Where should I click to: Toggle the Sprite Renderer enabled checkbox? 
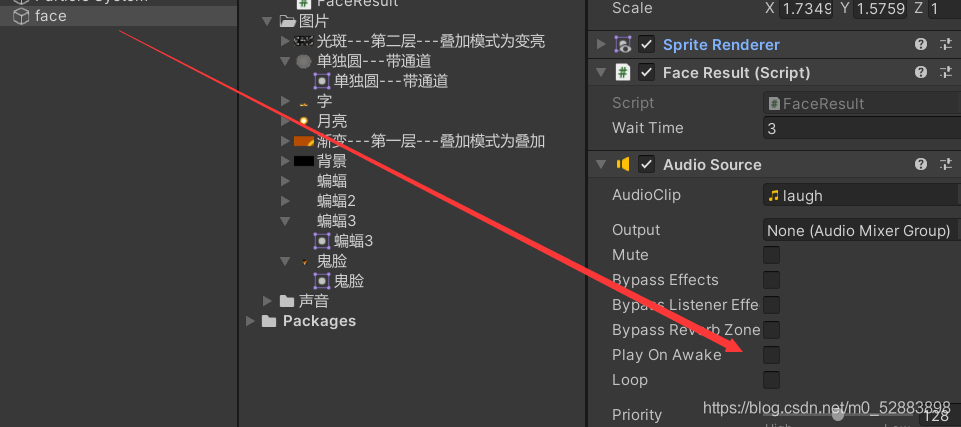pyautogui.click(x=647, y=44)
